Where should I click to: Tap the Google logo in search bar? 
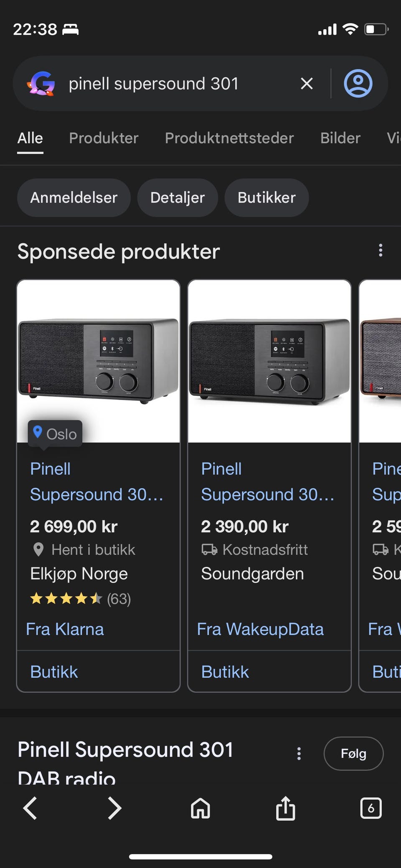tap(41, 84)
